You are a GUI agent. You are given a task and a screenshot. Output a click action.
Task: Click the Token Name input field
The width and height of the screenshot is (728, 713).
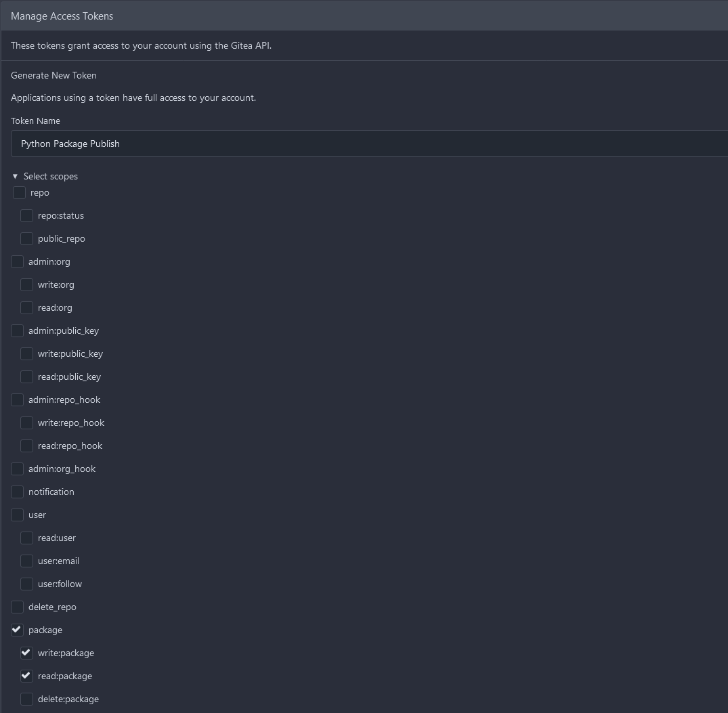(x=370, y=144)
